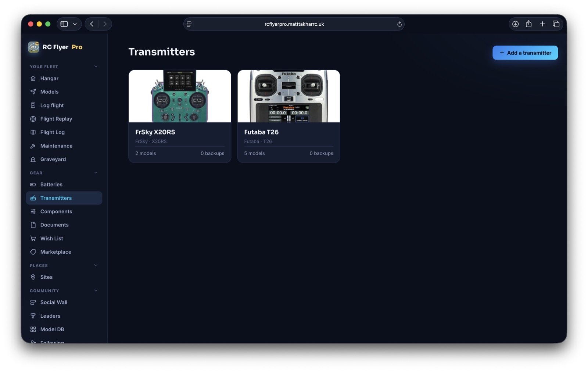This screenshot has height=371, width=588.
Task: Click the RC Flyer Pro logo icon
Action: pyautogui.click(x=33, y=47)
